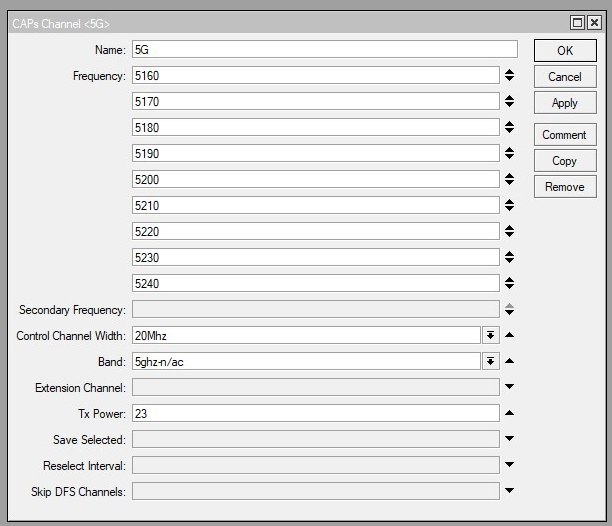Image resolution: width=612 pixels, height=526 pixels.
Task: Click the Secondary Frequency field
Action: pyautogui.click(x=315, y=309)
